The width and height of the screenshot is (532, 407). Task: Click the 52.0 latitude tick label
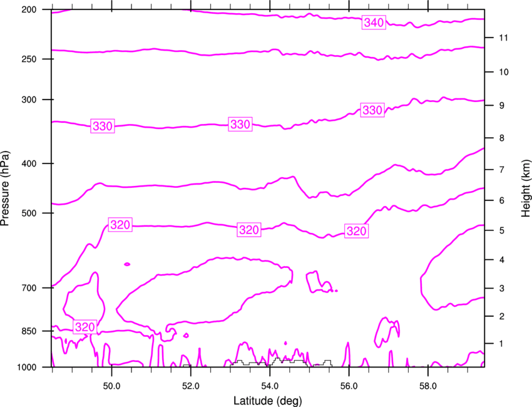tap(191, 386)
